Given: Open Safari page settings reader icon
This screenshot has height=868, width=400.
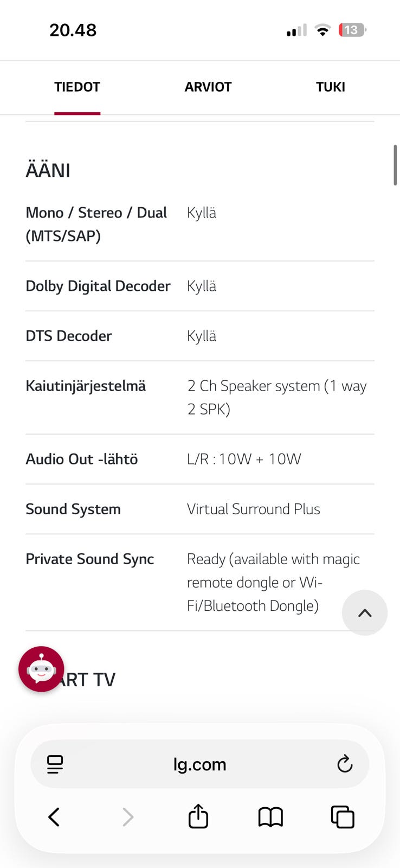Looking at the screenshot, I should click(55, 764).
